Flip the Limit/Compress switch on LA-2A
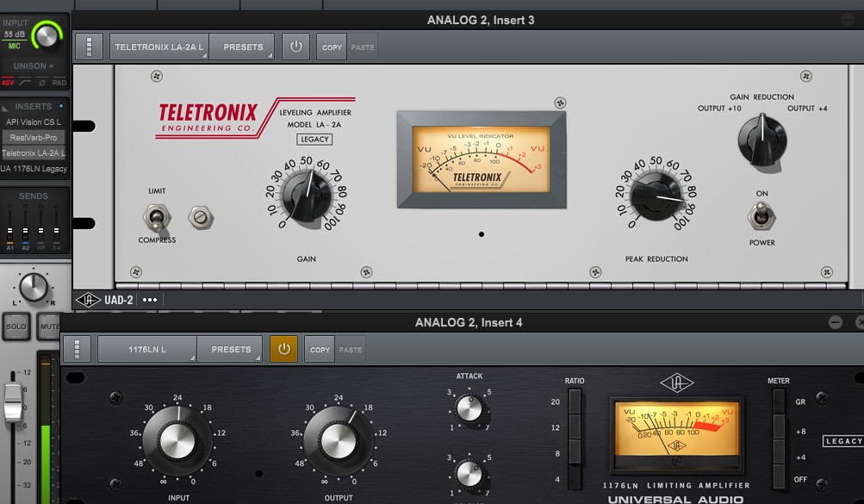 point(158,216)
